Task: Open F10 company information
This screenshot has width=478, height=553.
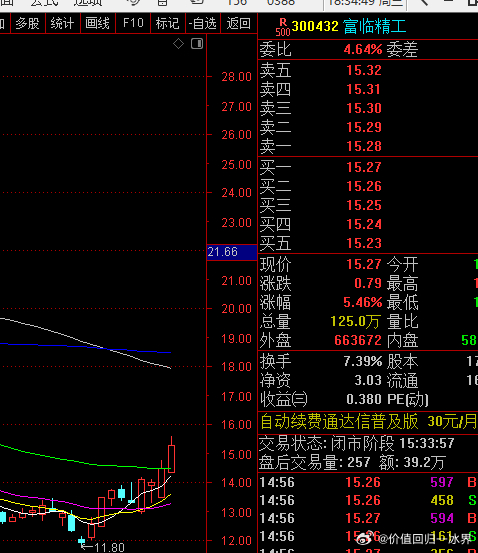Action: [x=133, y=24]
